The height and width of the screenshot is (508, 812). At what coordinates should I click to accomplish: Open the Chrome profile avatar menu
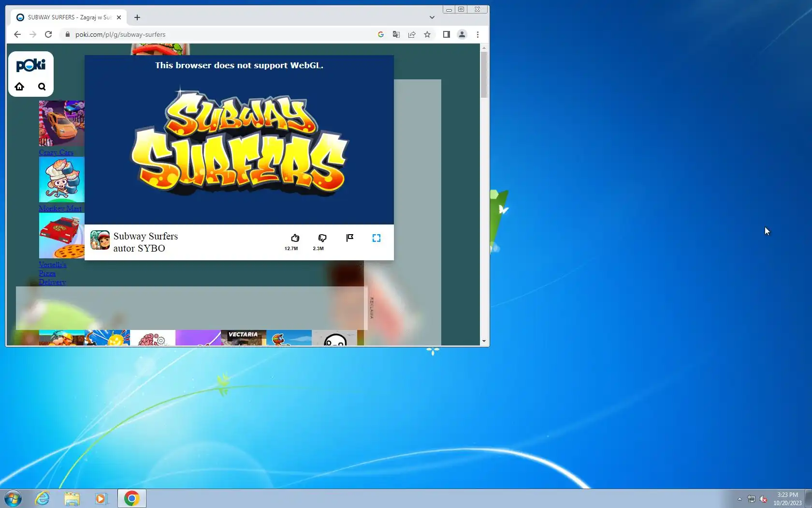pyautogui.click(x=462, y=34)
